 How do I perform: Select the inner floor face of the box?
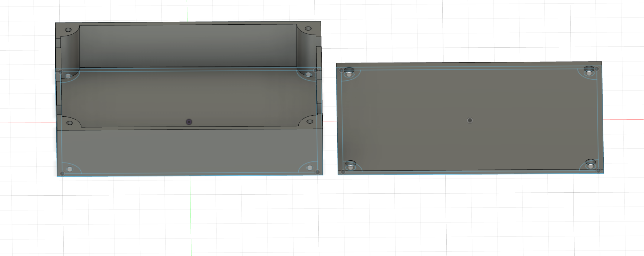[x=189, y=96]
